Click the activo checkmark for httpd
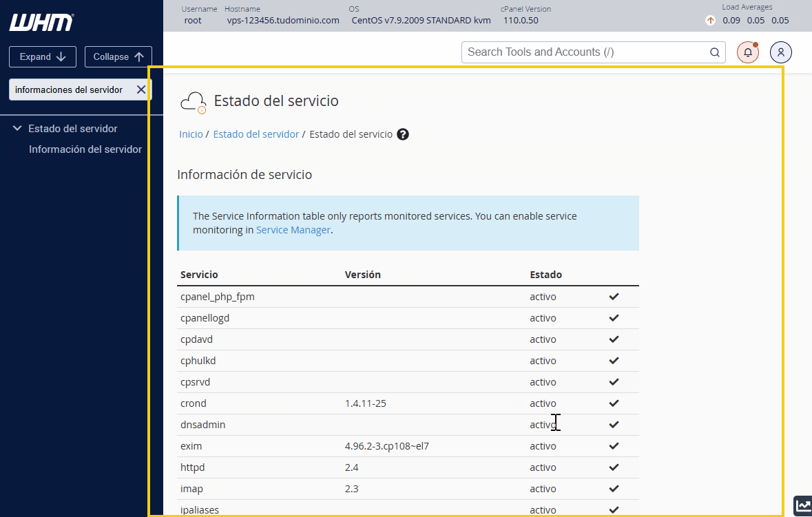This screenshot has width=812, height=517. (614, 467)
